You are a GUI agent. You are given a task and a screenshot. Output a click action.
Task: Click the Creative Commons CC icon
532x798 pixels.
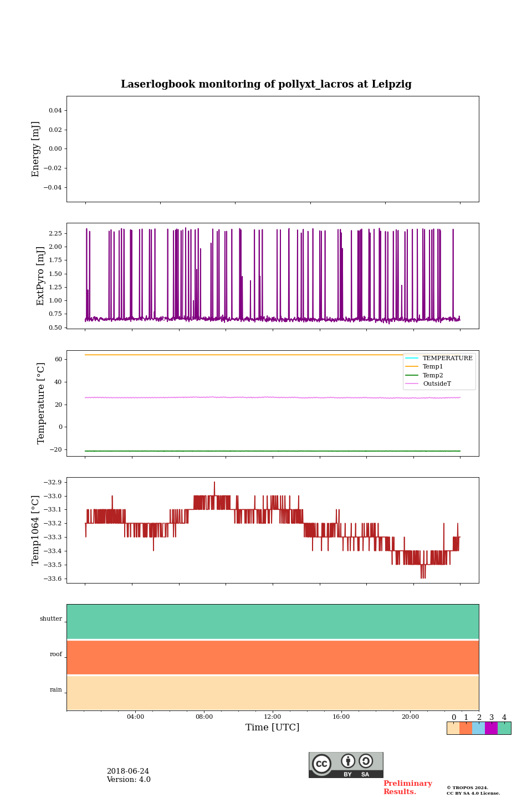(x=321, y=764)
